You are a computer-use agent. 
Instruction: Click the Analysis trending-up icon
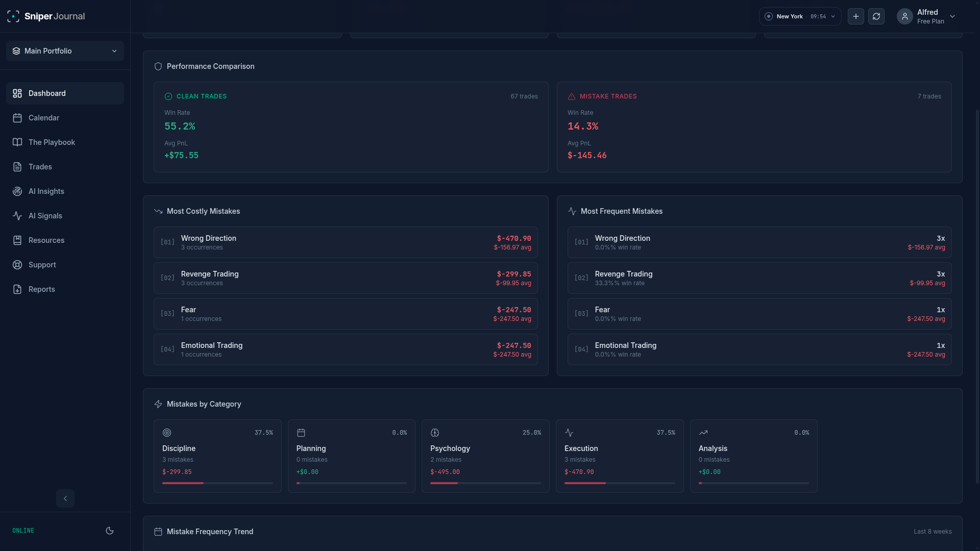(x=703, y=433)
